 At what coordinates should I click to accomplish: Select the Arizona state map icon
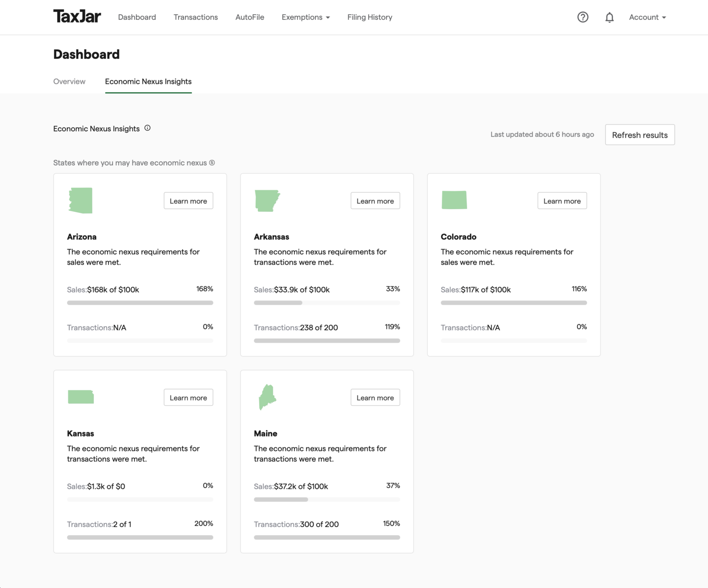(81, 200)
